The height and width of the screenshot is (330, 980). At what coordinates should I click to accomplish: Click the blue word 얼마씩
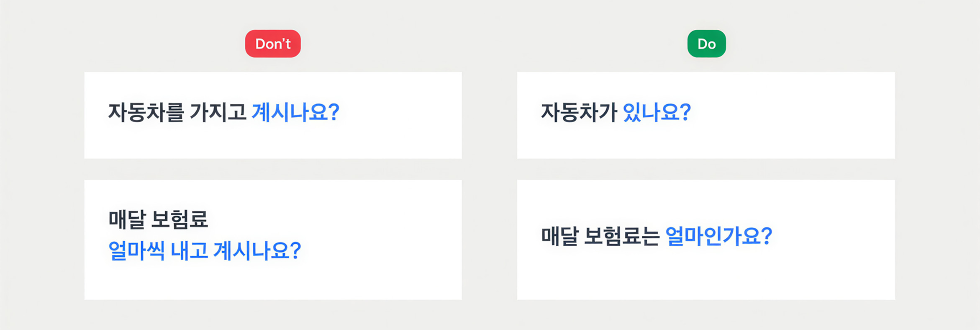[136, 251]
